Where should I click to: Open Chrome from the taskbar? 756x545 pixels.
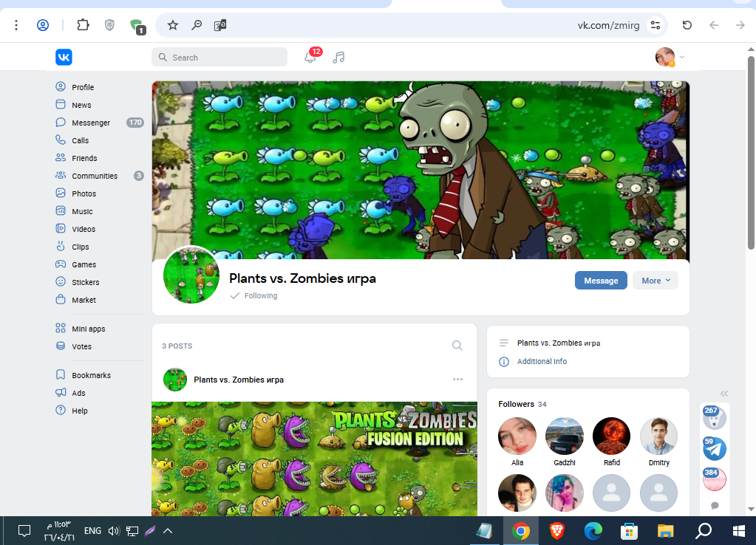(521, 531)
